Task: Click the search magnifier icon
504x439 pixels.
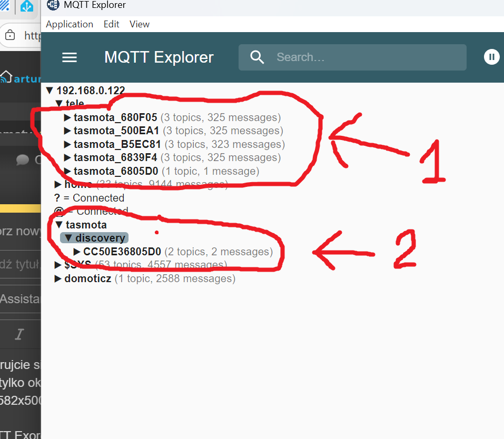Action: pos(257,57)
